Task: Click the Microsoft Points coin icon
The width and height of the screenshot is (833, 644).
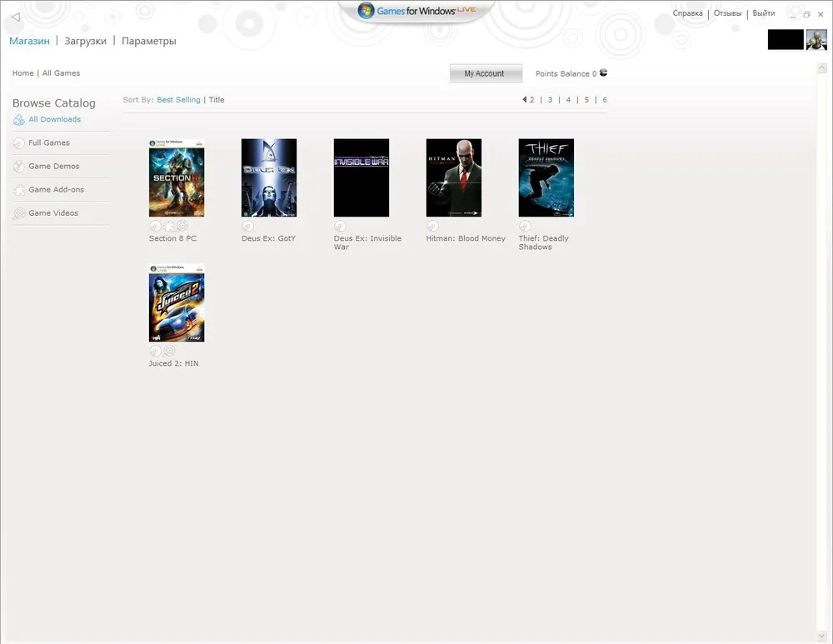Action: point(603,73)
